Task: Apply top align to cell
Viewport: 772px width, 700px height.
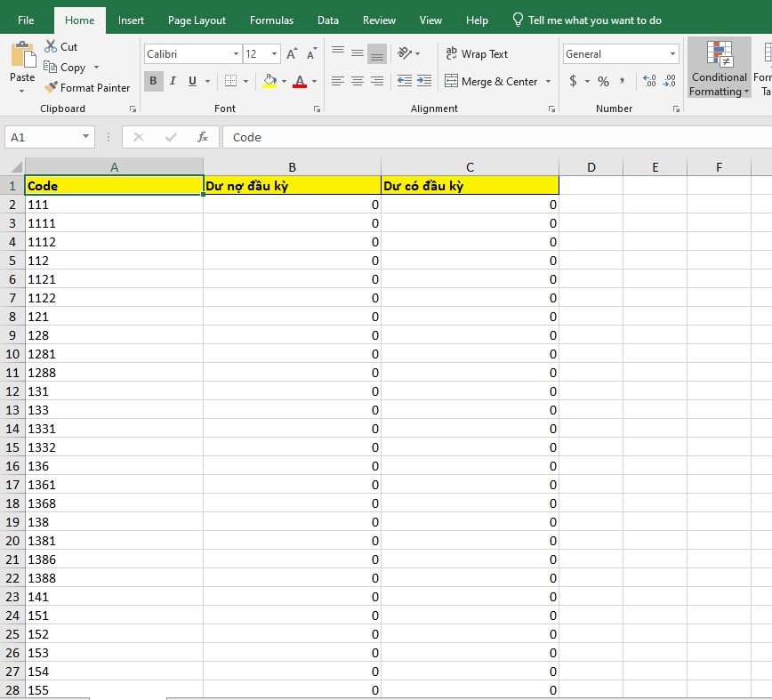Action: pyautogui.click(x=338, y=52)
